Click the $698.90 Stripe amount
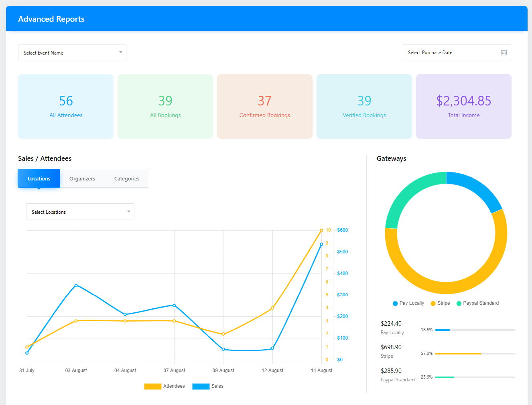Viewport: 532px width, 405px height. [391, 347]
